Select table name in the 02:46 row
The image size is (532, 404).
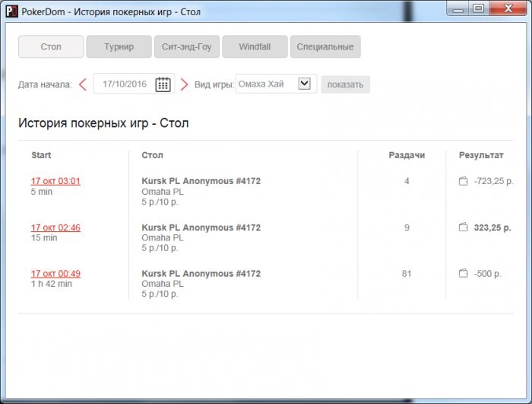(x=201, y=227)
